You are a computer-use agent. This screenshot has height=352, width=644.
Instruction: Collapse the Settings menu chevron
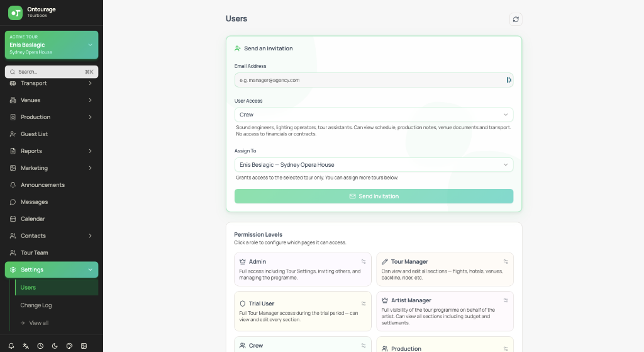[90, 270]
